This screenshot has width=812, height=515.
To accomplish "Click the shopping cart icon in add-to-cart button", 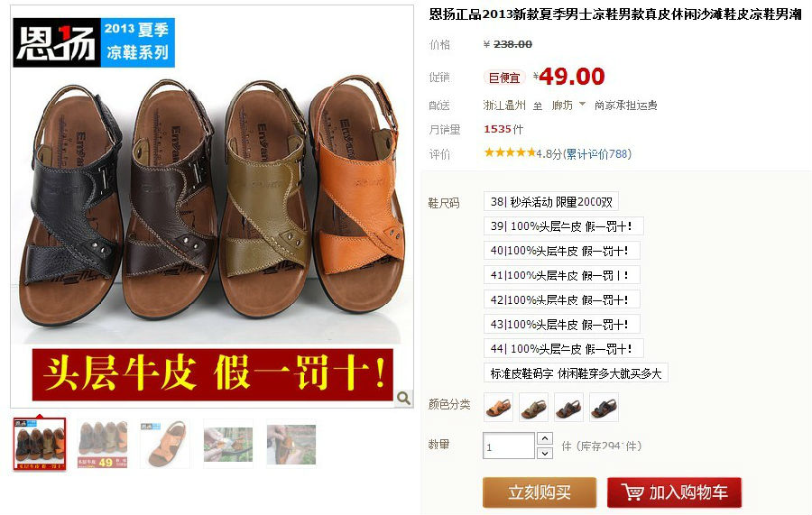I will 632,492.
